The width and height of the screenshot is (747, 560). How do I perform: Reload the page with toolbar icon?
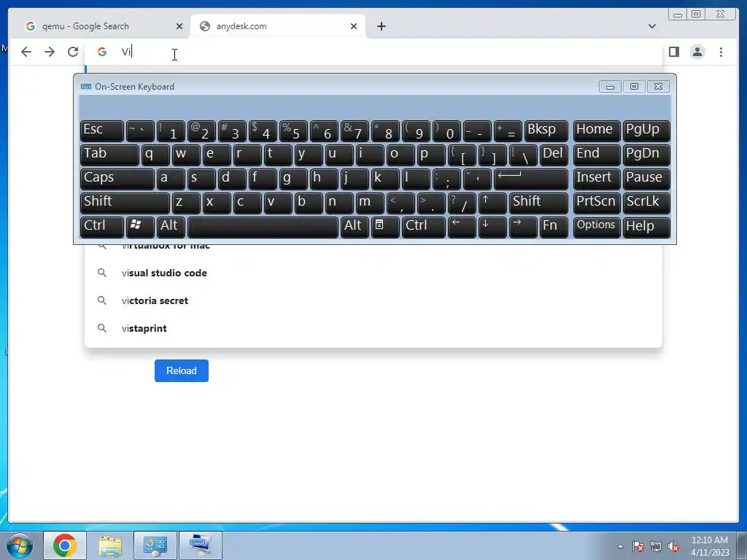click(x=73, y=52)
